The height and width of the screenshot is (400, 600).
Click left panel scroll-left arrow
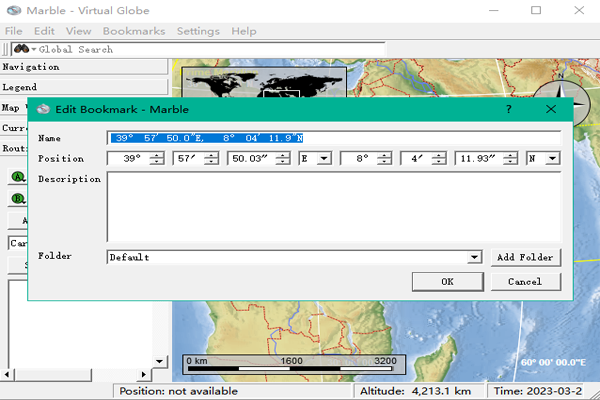pyautogui.click(x=7, y=374)
